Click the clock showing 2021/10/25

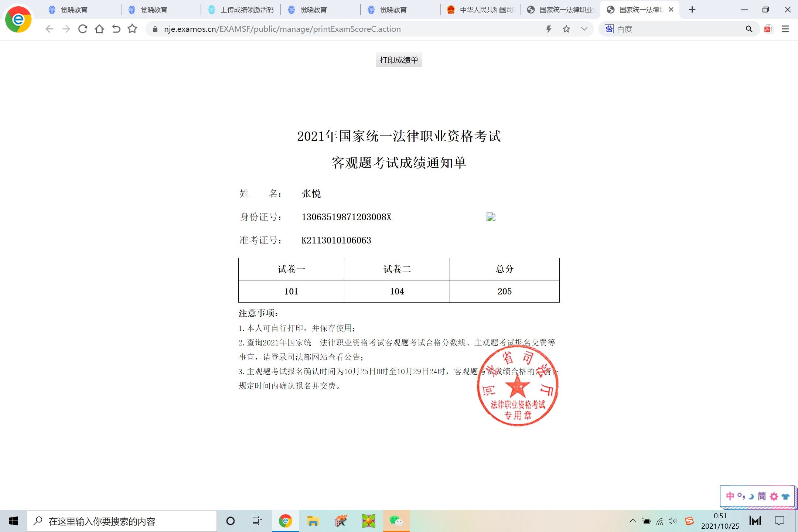(x=720, y=521)
